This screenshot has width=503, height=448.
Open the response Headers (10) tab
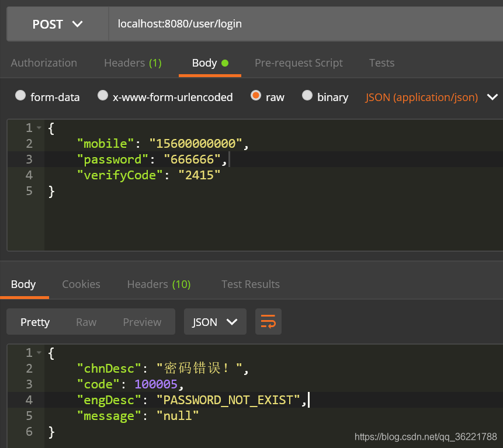159,284
